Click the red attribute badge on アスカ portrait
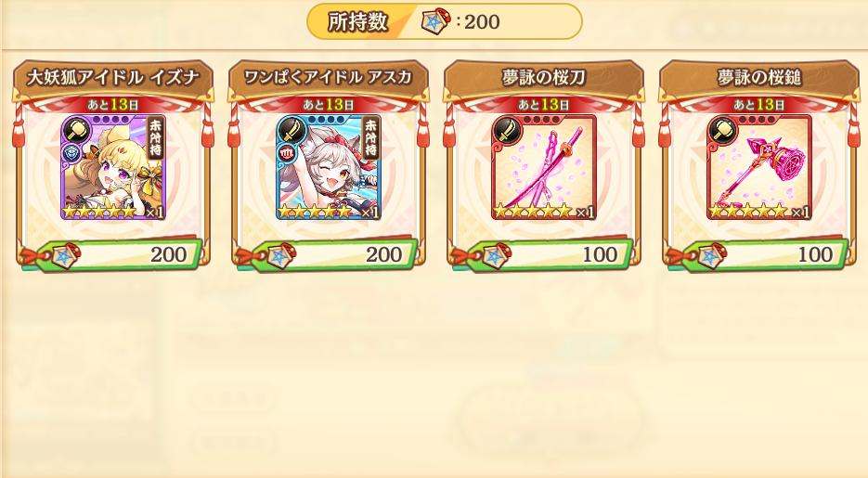868x478 pixels. [287, 152]
